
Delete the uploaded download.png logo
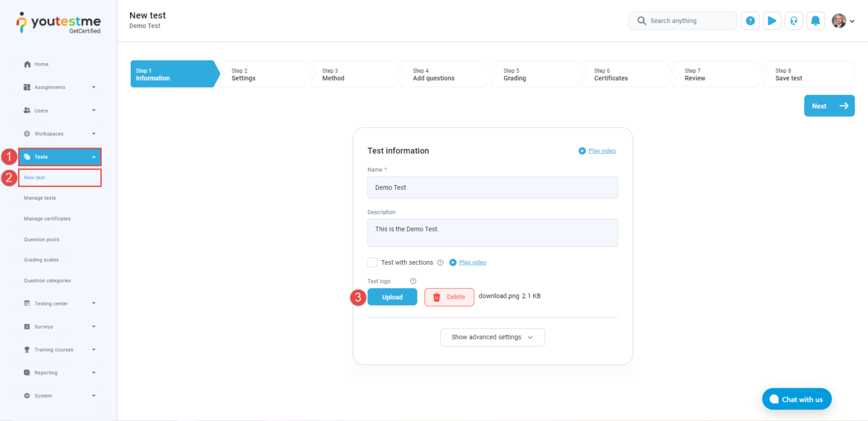coord(449,297)
